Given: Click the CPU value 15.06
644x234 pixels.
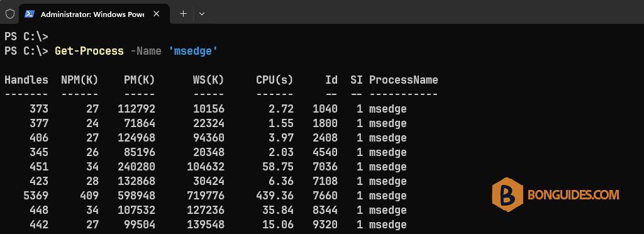Looking at the screenshot, I should (x=278, y=225).
